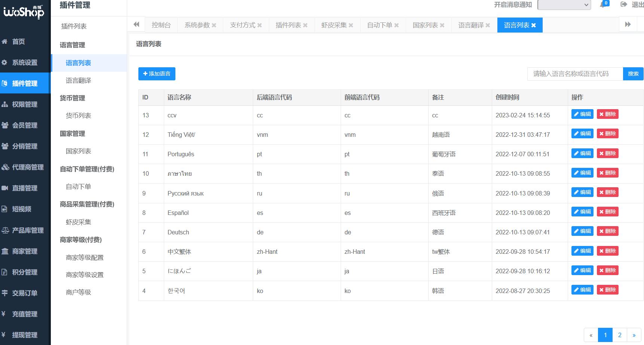This screenshot has height=345, width=644.
Task: Go to next page with » arrow
Action: pyautogui.click(x=634, y=335)
